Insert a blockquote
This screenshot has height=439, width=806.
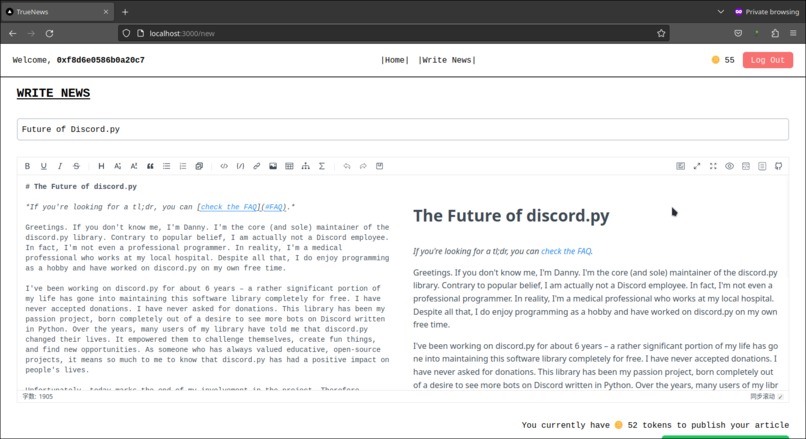[x=150, y=166]
